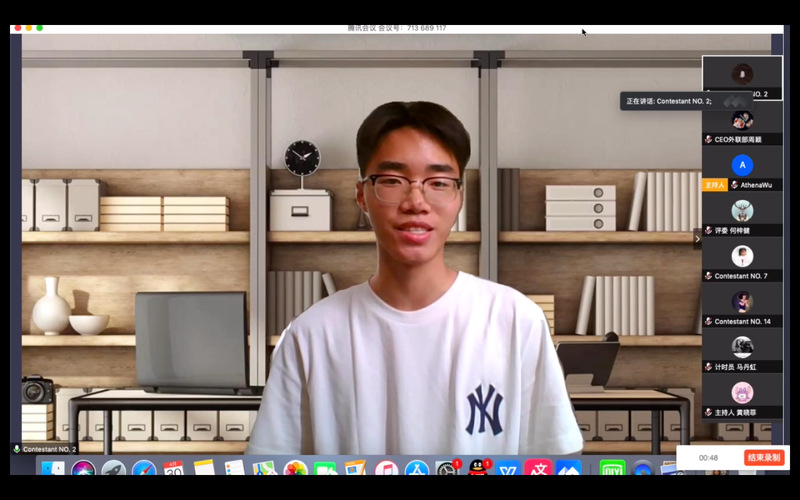
Task: Click the orange 主持人 host badge
Action: point(715,185)
